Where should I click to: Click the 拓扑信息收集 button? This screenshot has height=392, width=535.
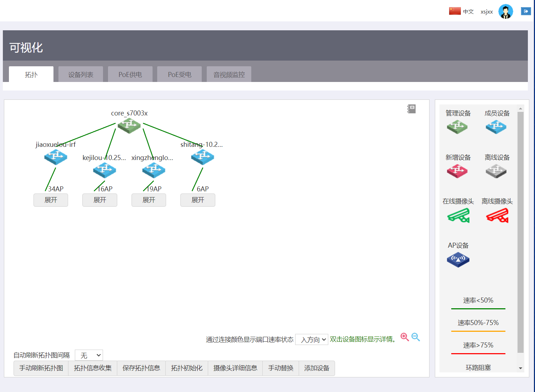pos(93,368)
